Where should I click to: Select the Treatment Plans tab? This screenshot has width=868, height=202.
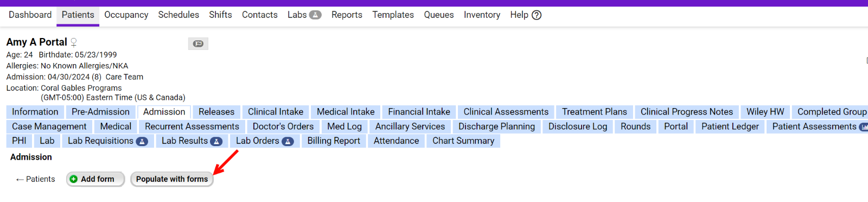click(x=595, y=112)
